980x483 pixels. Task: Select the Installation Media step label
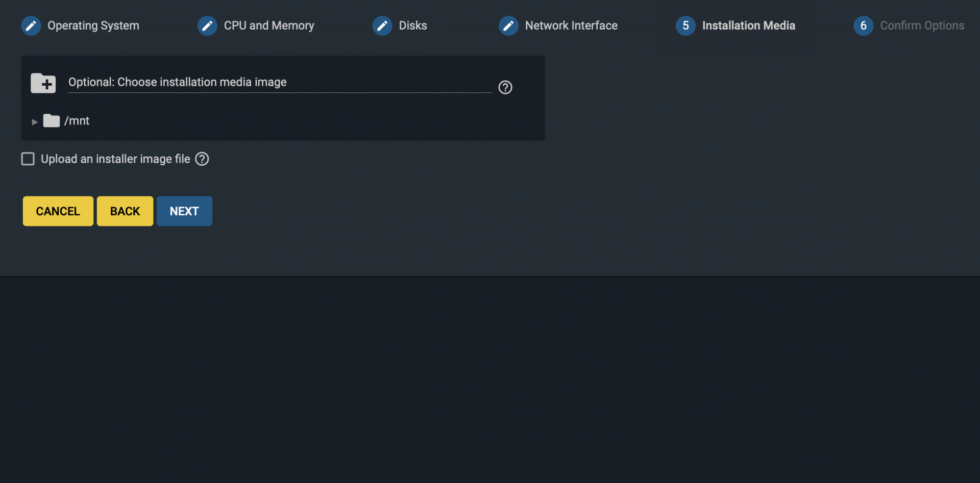click(x=749, y=26)
